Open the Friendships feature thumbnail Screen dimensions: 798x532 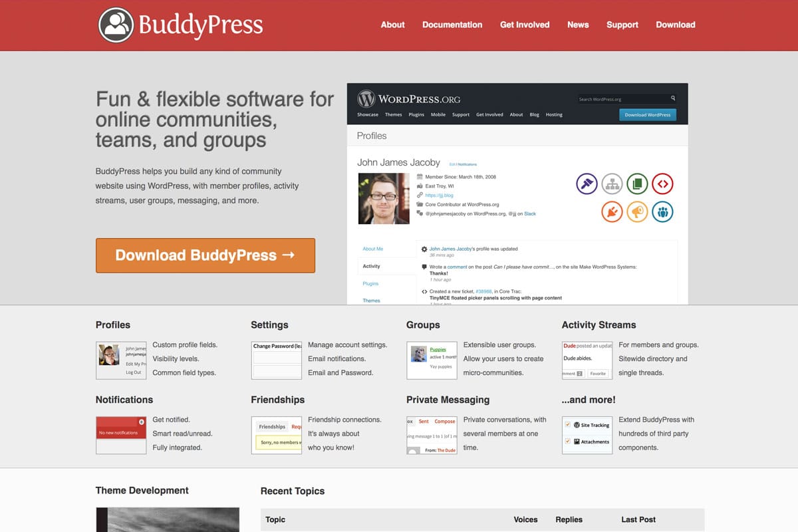[277, 436]
